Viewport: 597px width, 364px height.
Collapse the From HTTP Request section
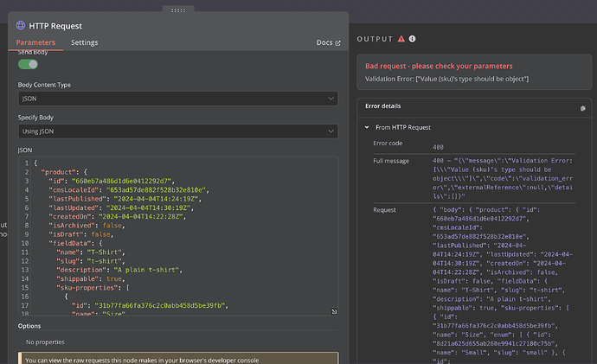click(367, 127)
